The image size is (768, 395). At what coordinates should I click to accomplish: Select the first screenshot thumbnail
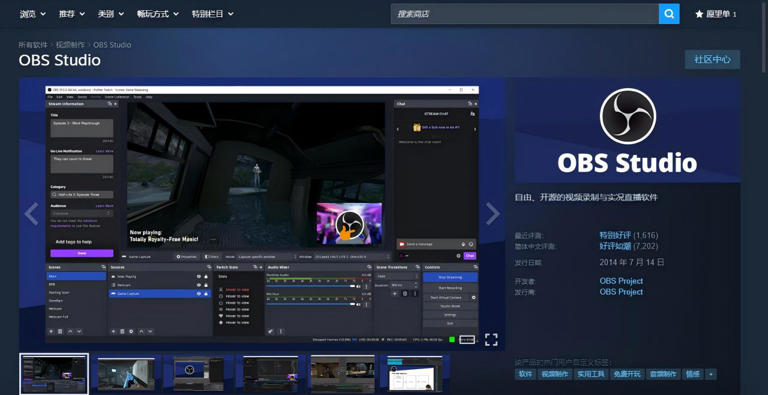[54, 373]
